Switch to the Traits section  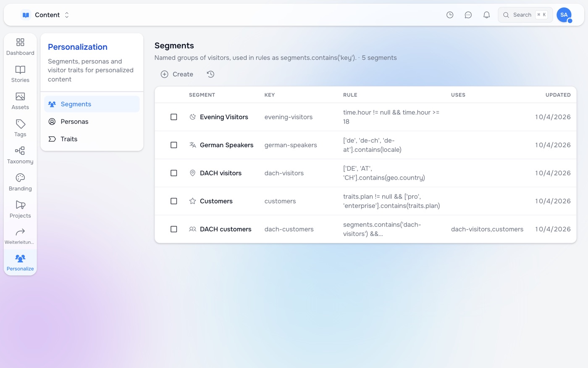click(x=92, y=139)
